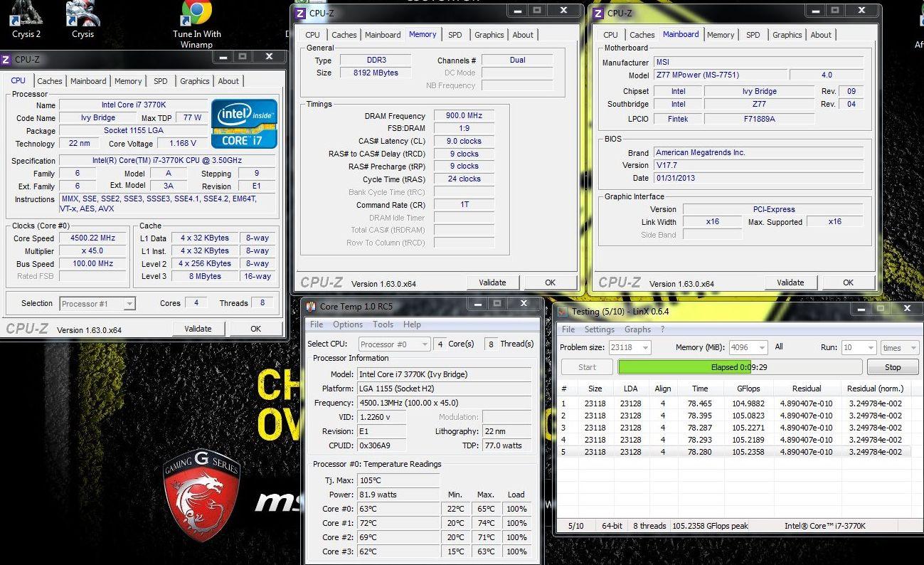924x565 pixels.
Task: Open LinX times unit dropdown
Action: (899, 347)
